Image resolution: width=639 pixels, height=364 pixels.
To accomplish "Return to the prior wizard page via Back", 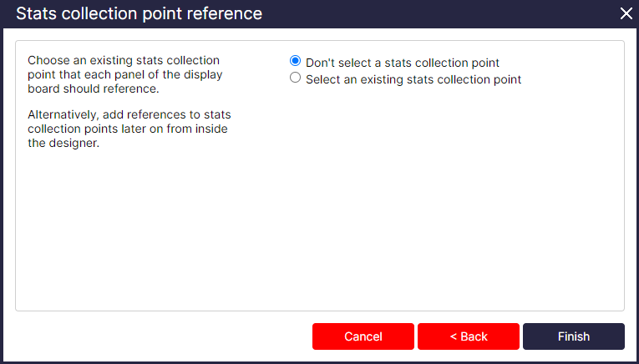I will coord(469,336).
